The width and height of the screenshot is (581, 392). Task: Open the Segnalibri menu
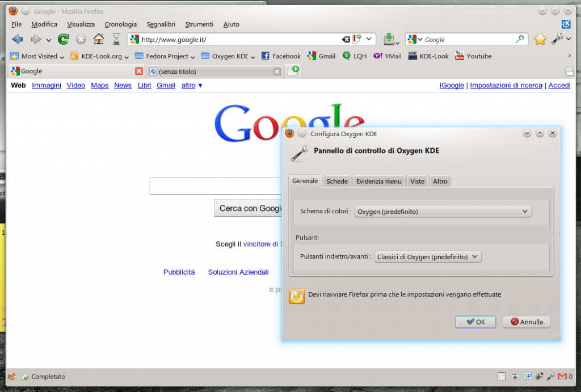[x=161, y=24]
